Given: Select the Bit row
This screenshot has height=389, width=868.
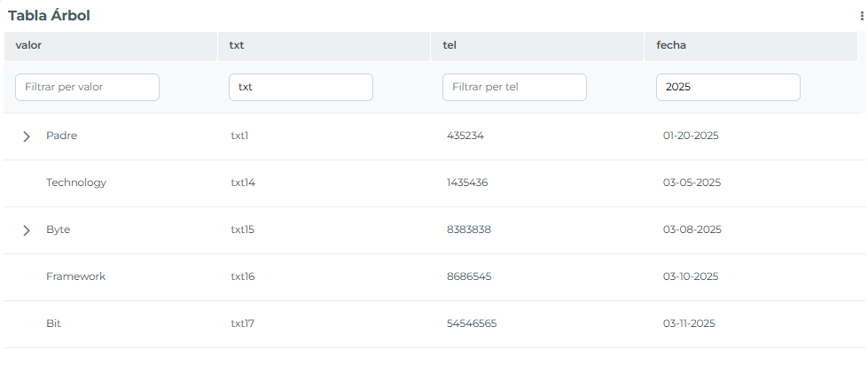Looking at the screenshot, I should click(431, 324).
